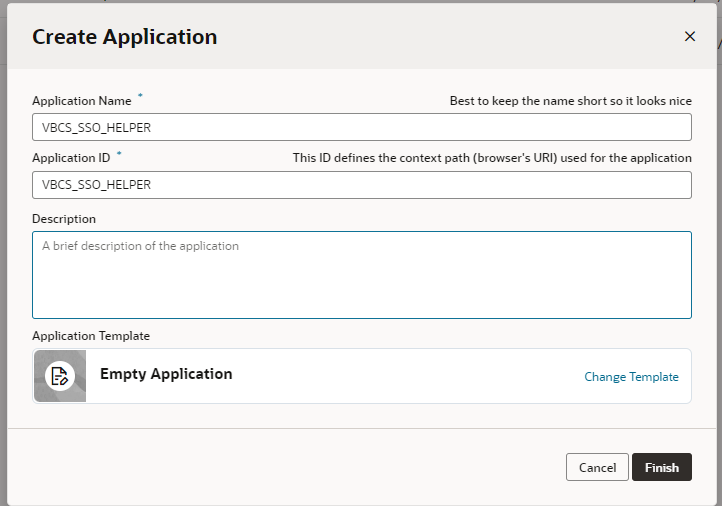Focus the Application ID text field
The height and width of the screenshot is (506, 722).
point(361,185)
